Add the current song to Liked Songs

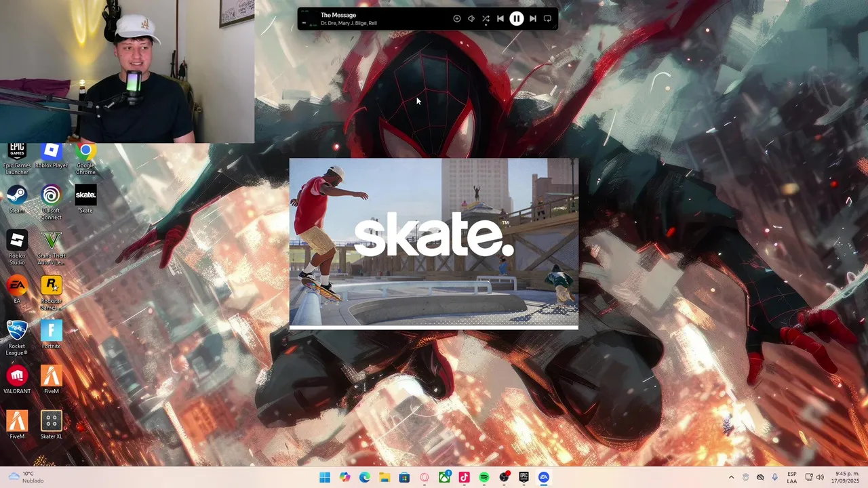[x=456, y=19]
